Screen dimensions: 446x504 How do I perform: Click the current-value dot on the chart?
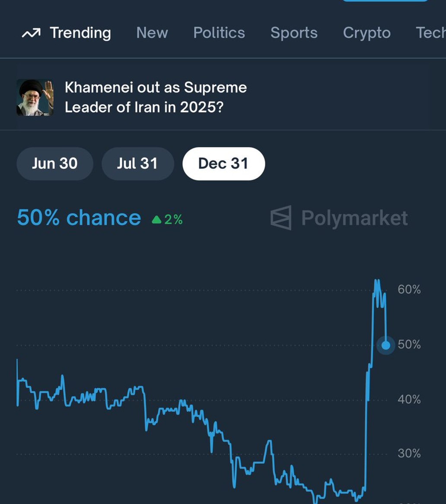[x=385, y=345]
